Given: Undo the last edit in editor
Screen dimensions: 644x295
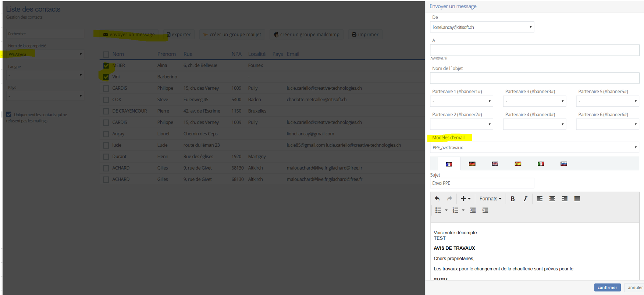Looking at the screenshot, I should pyautogui.click(x=437, y=199).
